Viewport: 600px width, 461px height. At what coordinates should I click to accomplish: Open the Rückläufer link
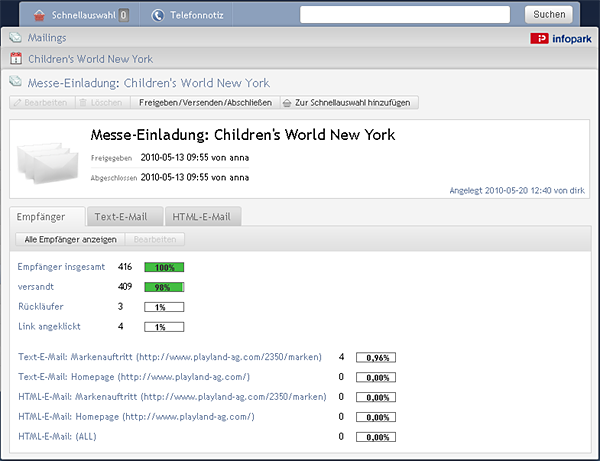pyautogui.click(x=41, y=306)
